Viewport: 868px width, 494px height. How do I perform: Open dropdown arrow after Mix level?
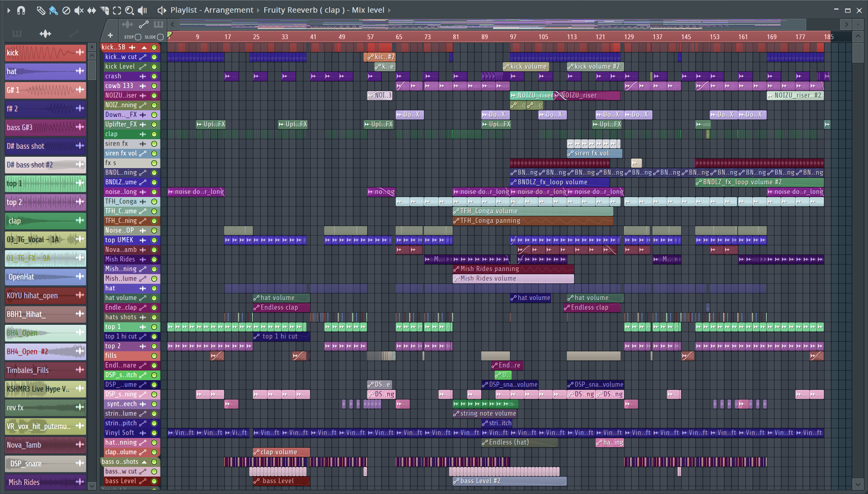coord(389,11)
